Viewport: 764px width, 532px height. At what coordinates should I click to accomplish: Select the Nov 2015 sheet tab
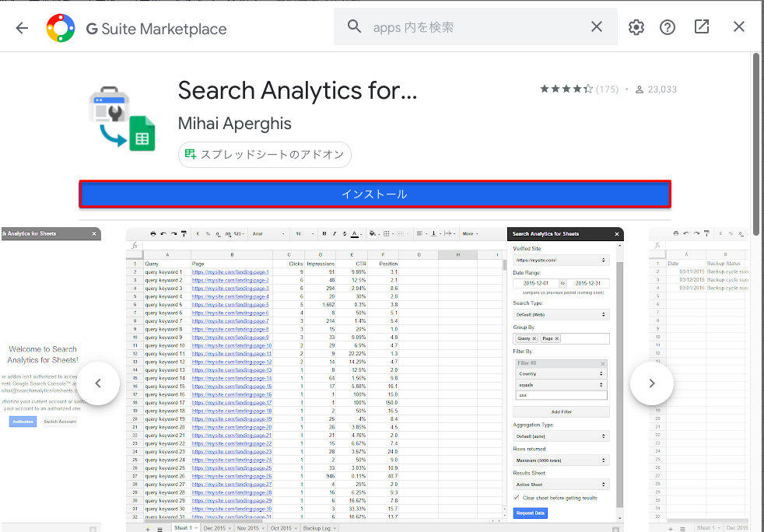click(251, 528)
